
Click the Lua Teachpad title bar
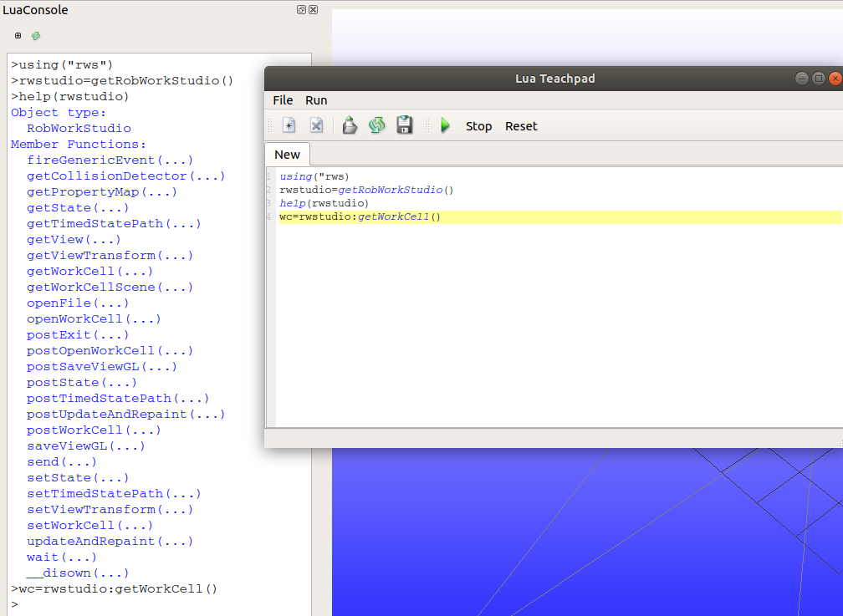(554, 79)
